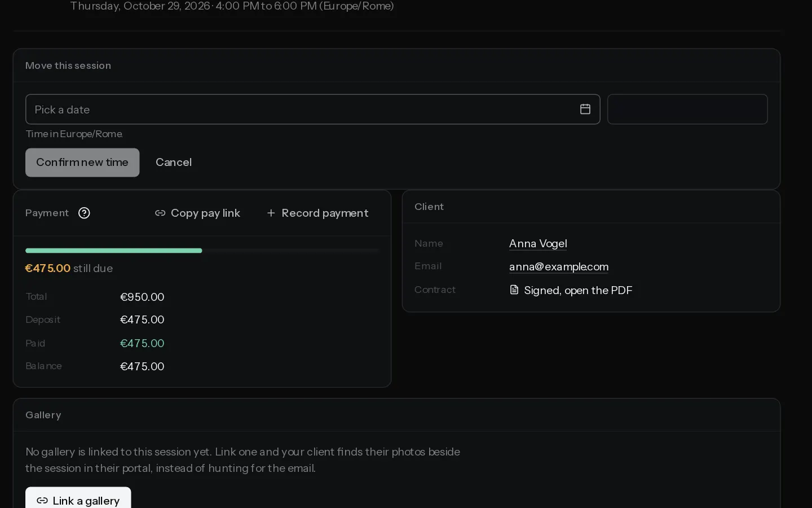Click the payment progress bar
The width and height of the screenshot is (812, 508).
tap(202, 251)
